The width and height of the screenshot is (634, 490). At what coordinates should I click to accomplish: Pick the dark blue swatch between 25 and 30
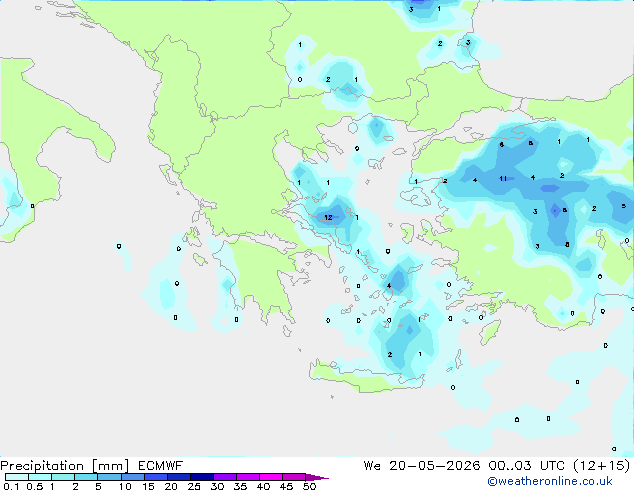pos(201,477)
